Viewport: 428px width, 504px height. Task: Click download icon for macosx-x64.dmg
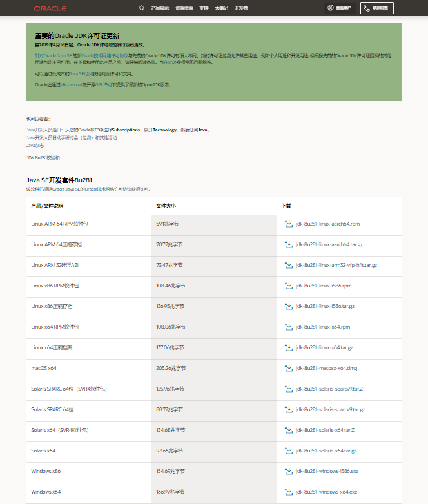[x=289, y=368]
